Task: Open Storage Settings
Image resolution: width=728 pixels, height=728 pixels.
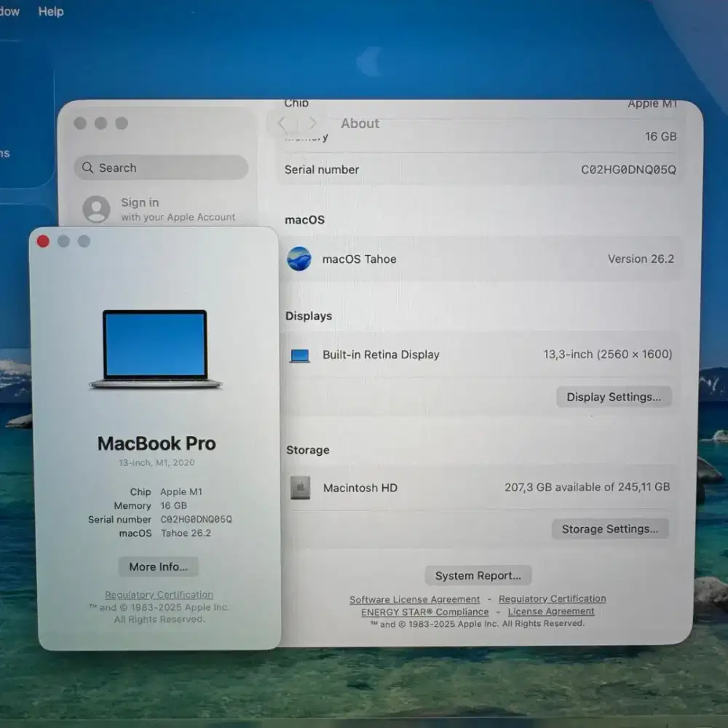Action: (x=610, y=529)
